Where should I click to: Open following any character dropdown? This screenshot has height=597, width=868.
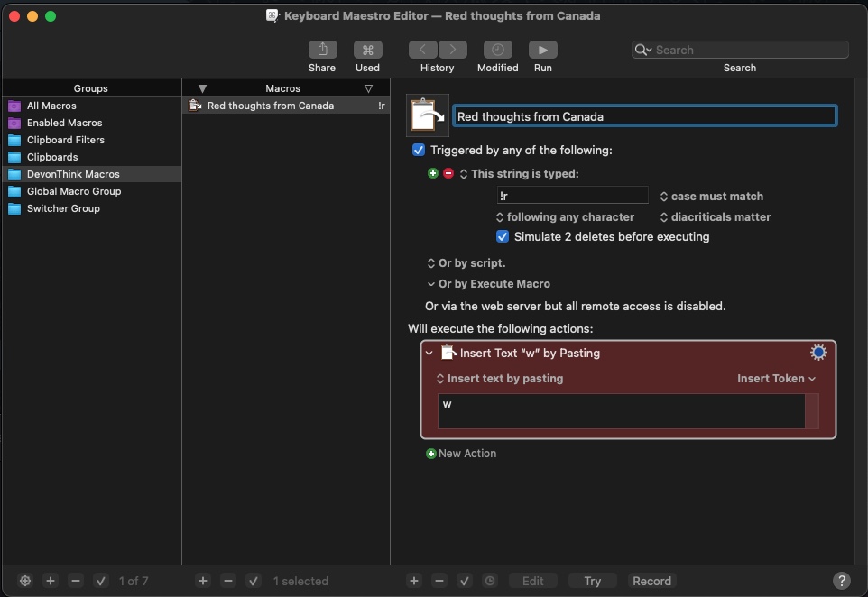(x=565, y=217)
